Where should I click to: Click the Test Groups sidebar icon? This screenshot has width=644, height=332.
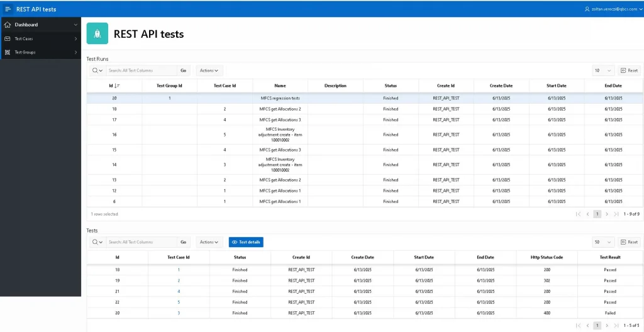click(x=8, y=52)
